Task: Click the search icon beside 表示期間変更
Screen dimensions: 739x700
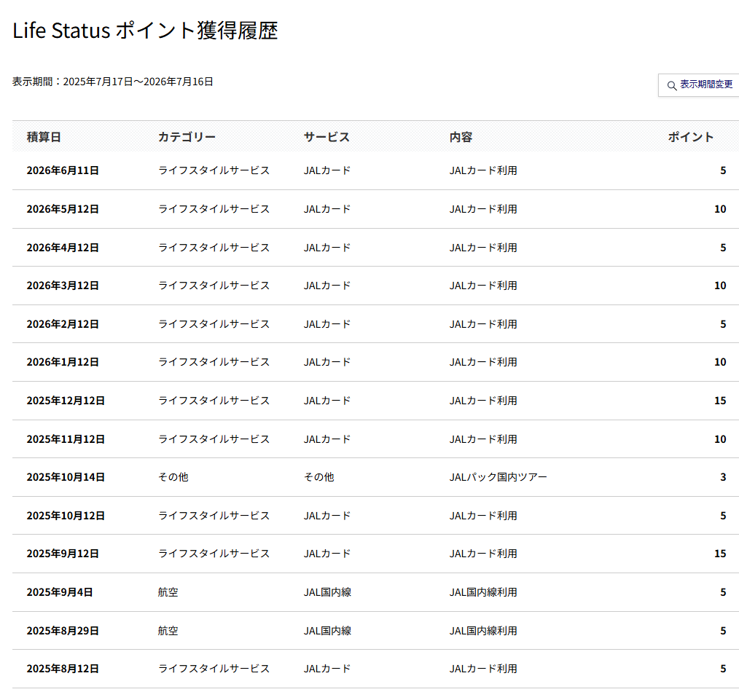Action: point(672,85)
